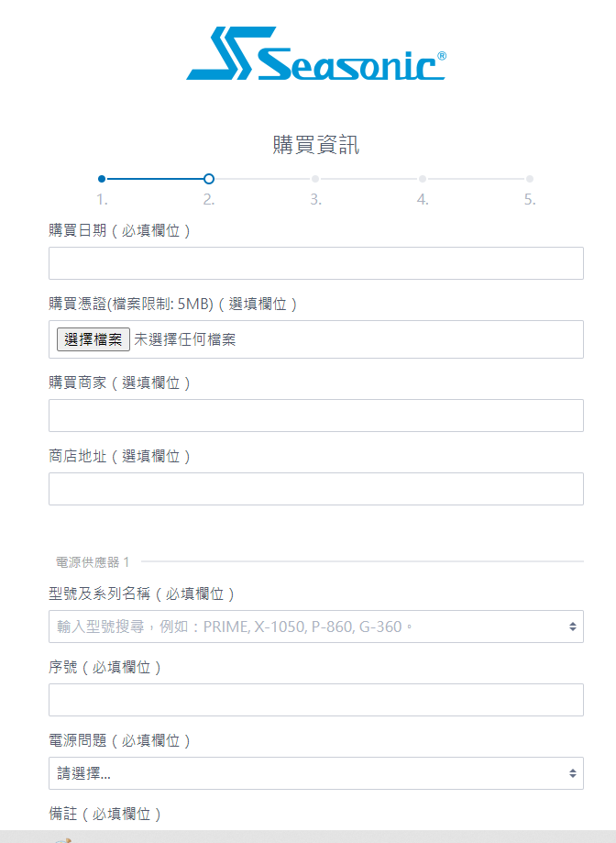Click the arrows on 請選擇 select box
616x843 pixels.
point(573,773)
